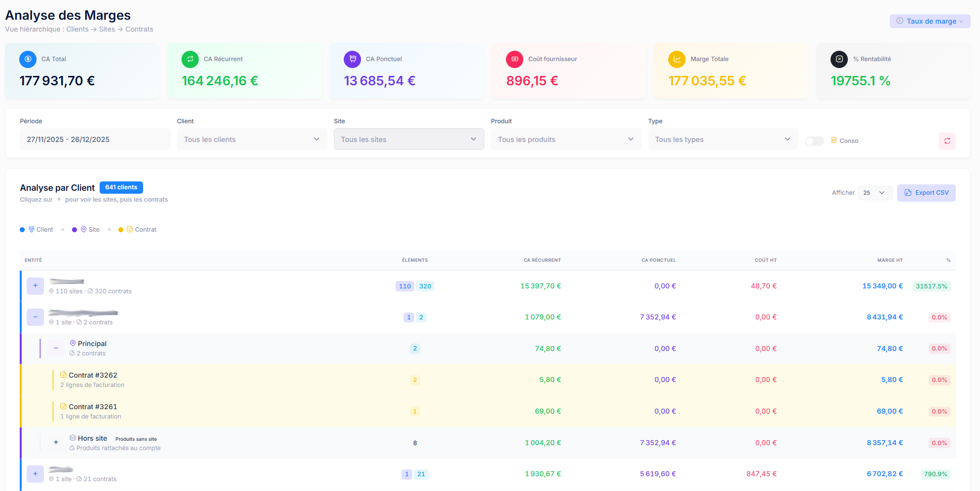The width and height of the screenshot is (980, 491).
Task: Click the Contrat #3262 document icon
Action: pyautogui.click(x=64, y=375)
